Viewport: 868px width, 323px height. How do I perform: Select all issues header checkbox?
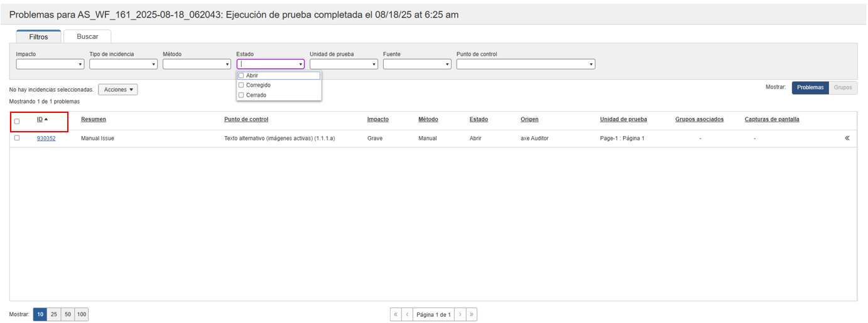coord(17,121)
